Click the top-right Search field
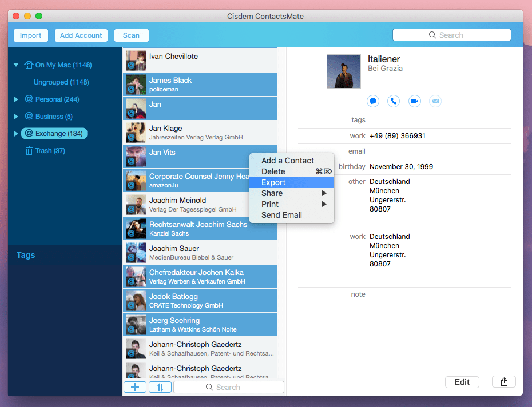532x407 pixels. tap(451, 35)
